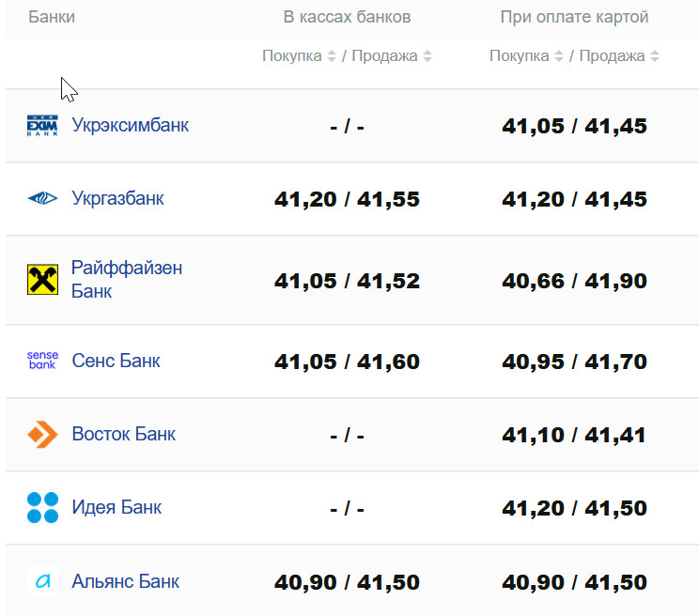Open the Укргазбанк bank link
The image size is (699, 616).
117,198
